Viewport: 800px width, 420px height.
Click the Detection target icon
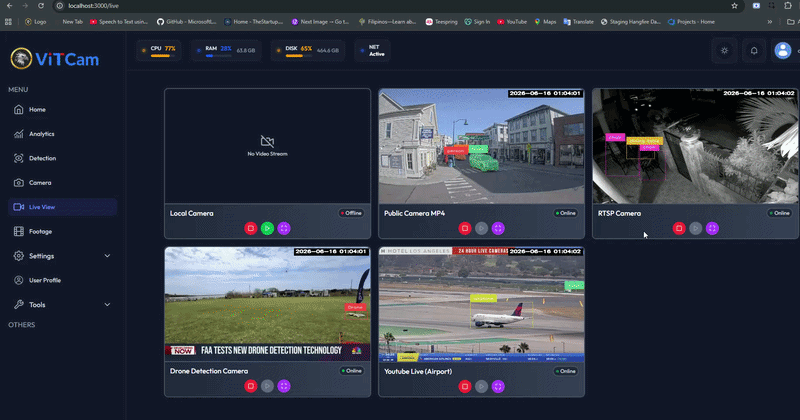tap(19, 158)
